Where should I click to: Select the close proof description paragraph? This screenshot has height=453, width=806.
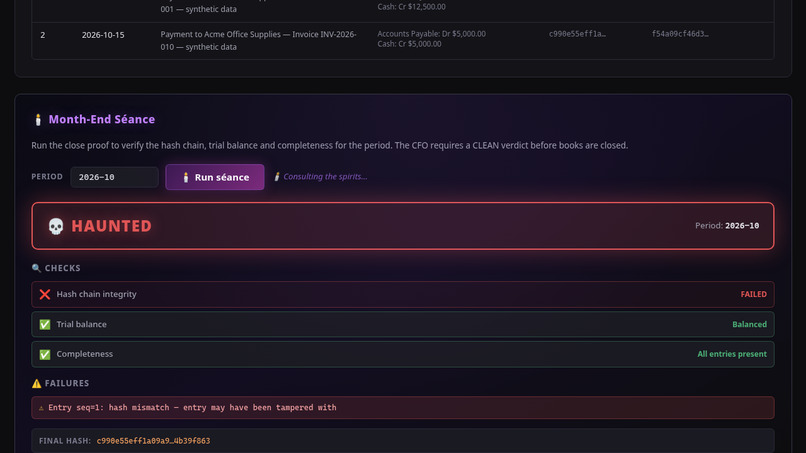[329, 146]
